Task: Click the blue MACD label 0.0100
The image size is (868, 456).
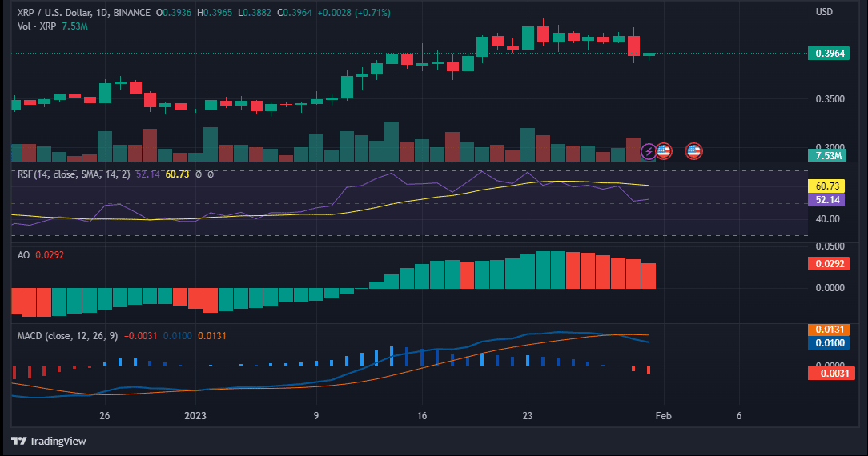Action: [x=829, y=342]
